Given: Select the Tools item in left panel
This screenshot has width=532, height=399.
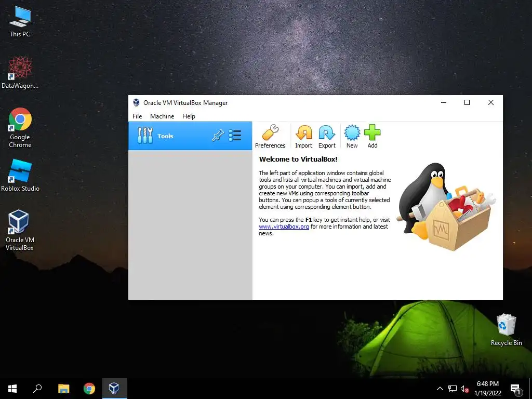Looking at the screenshot, I should coord(190,136).
